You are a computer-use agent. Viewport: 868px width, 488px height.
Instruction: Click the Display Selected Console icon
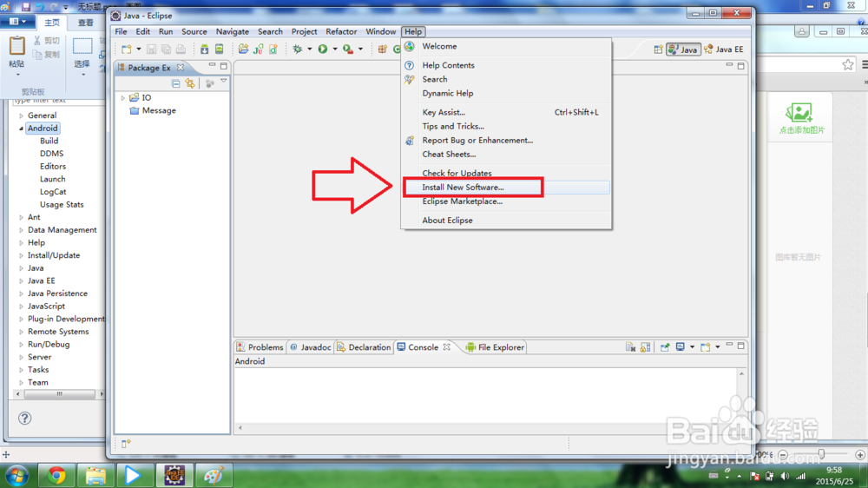pyautogui.click(x=681, y=347)
